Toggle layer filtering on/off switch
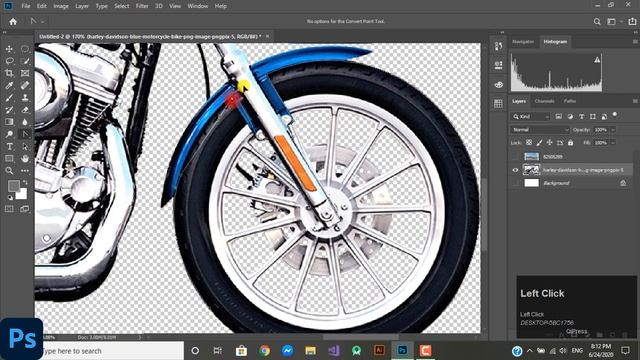This screenshot has height=360, width=640. coord(615,115)
